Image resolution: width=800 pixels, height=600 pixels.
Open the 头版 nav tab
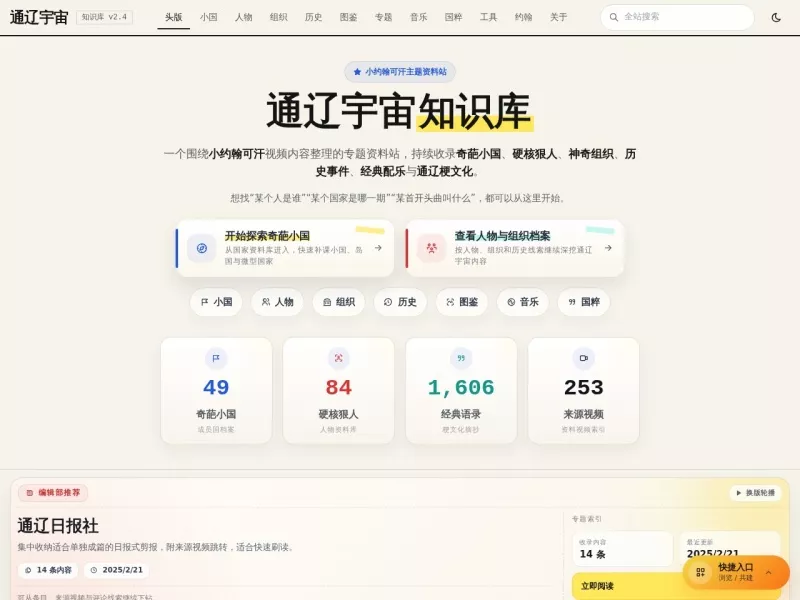pos(173,17)
